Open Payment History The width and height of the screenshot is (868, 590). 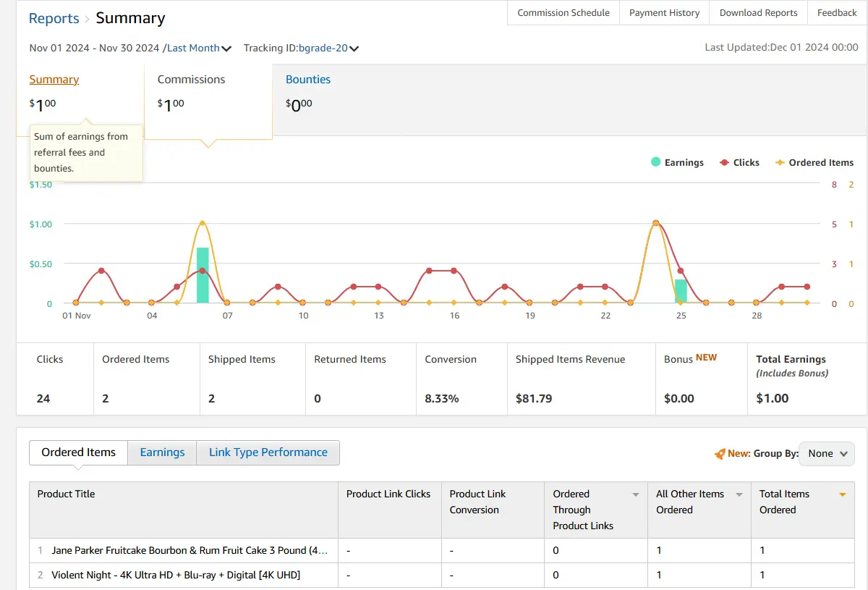[x=664, y=13]
